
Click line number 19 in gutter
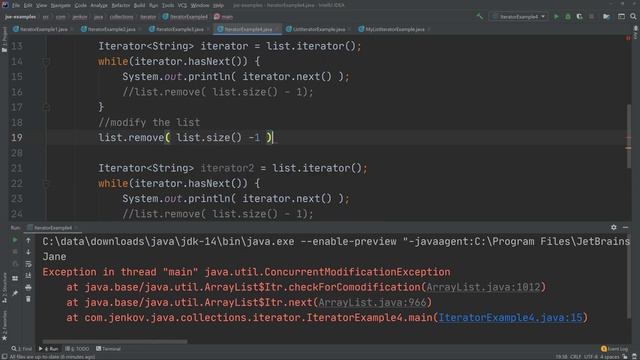point(17,138)
